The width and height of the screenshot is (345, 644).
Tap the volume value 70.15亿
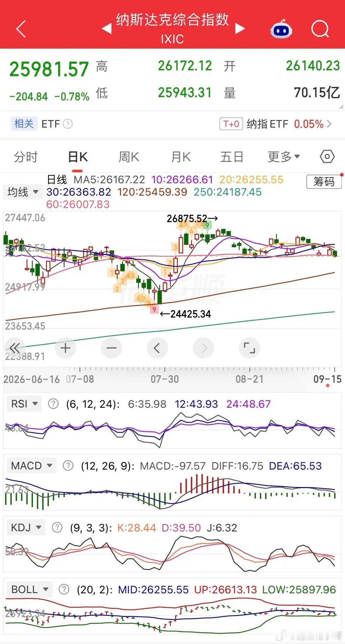(x=317, y=93)
